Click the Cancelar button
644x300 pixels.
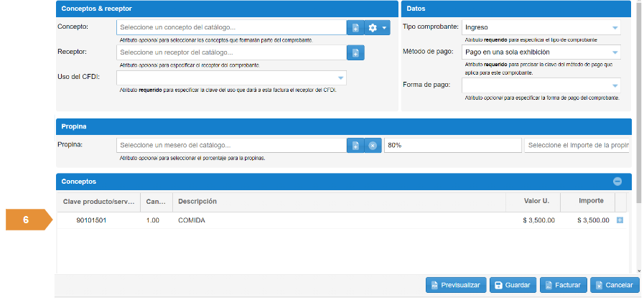click(x=615, y=285)
